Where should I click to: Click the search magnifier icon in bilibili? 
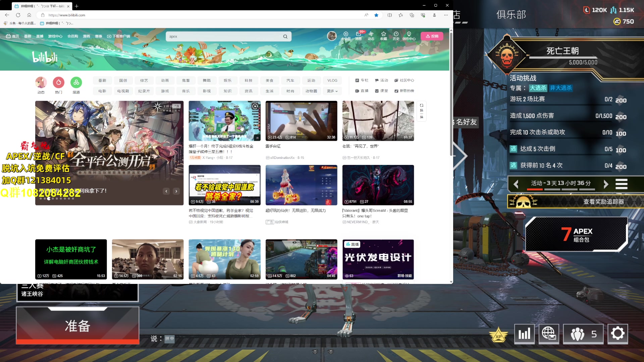[x=285, y=37]
